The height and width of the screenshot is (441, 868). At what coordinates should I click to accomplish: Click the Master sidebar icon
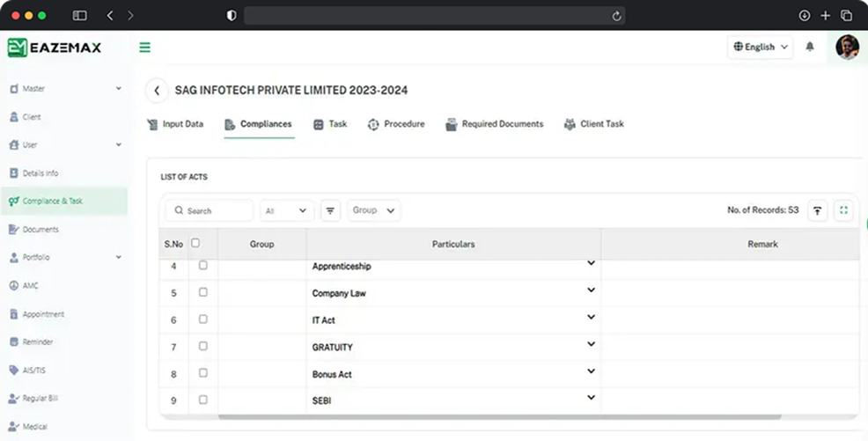click(x=14, y=89)
